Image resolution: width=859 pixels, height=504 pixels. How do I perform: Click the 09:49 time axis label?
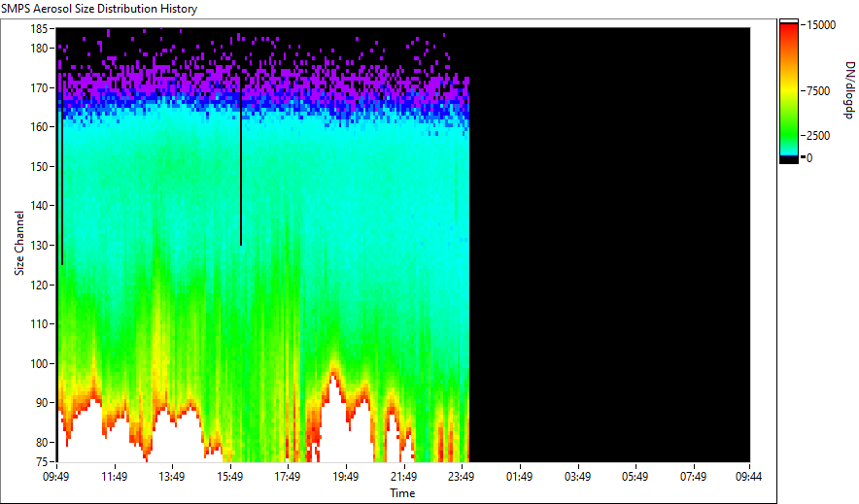pyautogui.click(x=56, y=477)
